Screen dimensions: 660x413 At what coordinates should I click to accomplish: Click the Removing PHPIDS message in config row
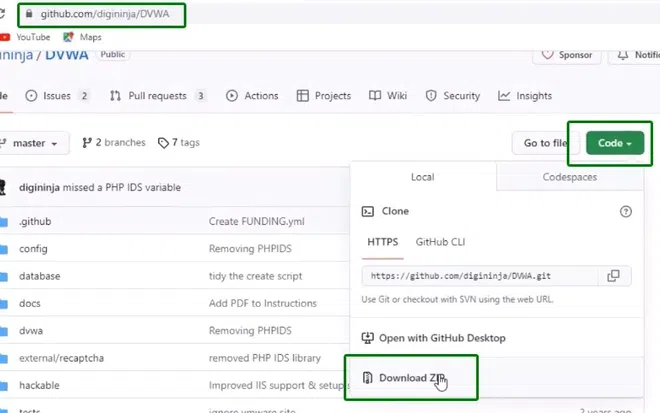[x=250, y=249]
